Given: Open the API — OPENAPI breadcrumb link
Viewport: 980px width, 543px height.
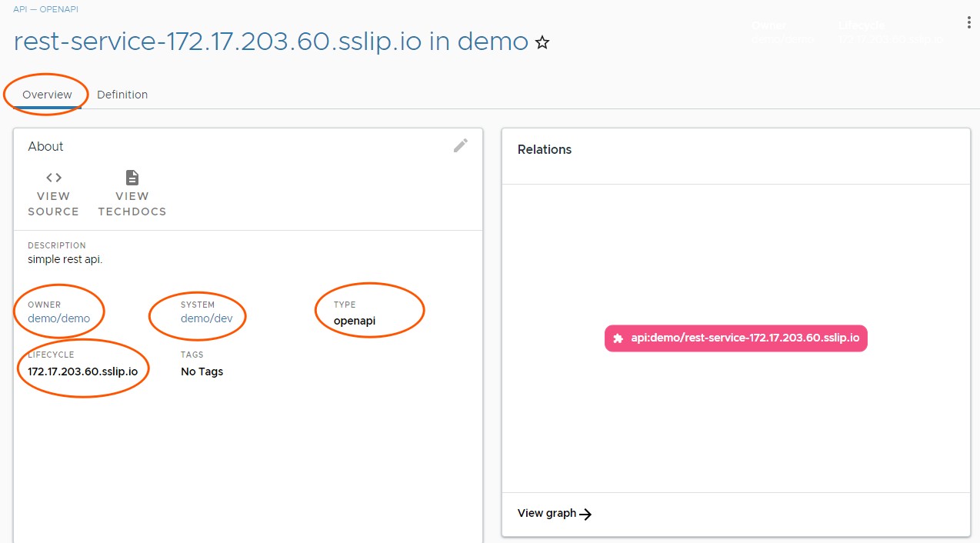Looking at the screenshot, I should pos(45,9).
